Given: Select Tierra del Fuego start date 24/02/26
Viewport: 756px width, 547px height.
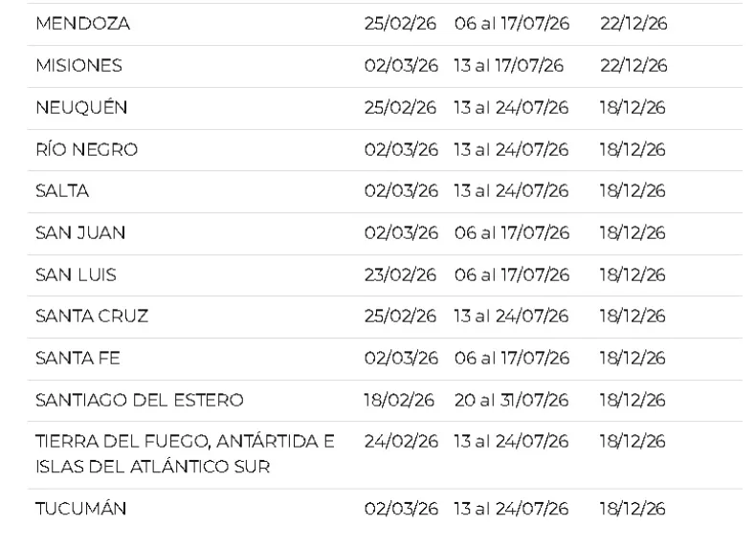Looking at the screenshot, I should [x=401, y=442].
